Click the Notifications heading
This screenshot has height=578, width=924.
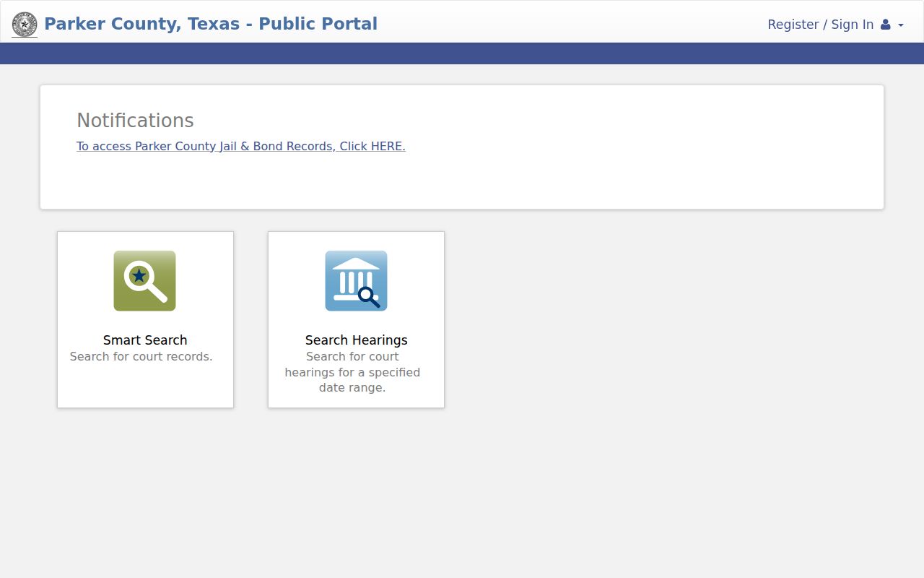[x=135, y=121]
